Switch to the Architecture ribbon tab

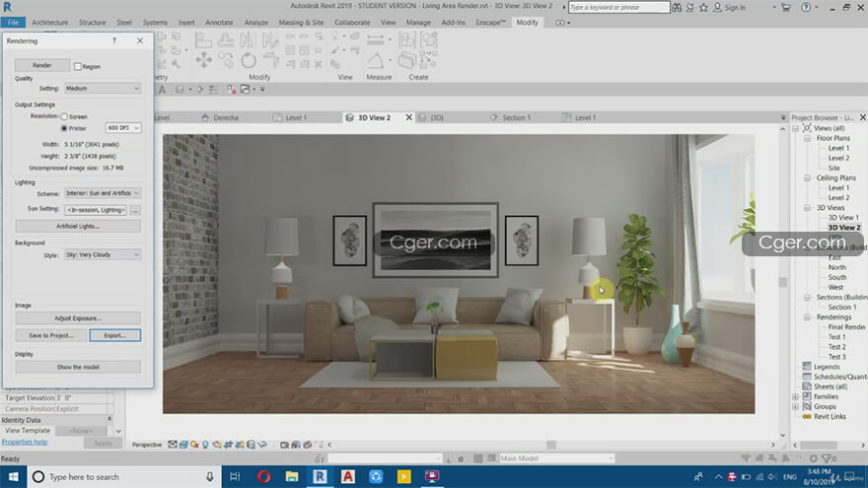tap(50, 23)
